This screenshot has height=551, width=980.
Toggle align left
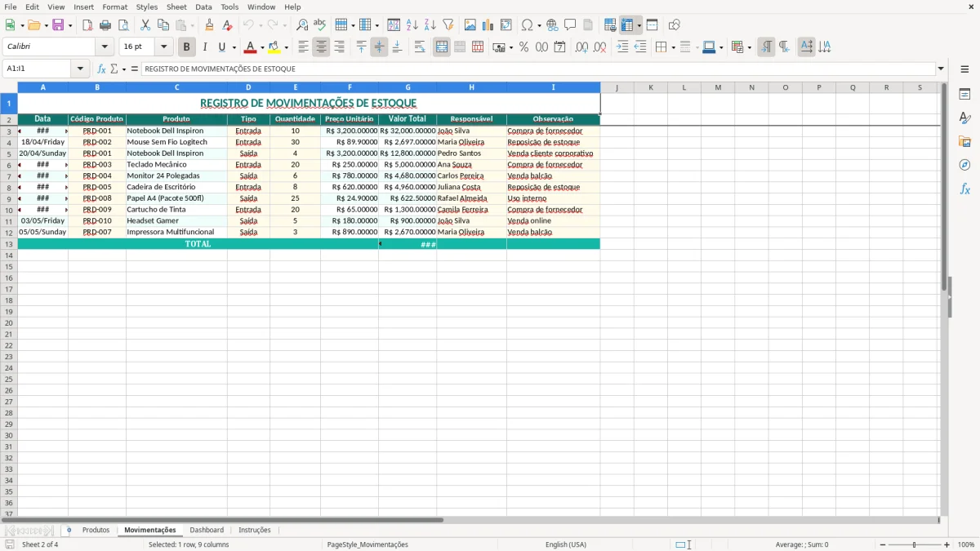pos(303,47)
